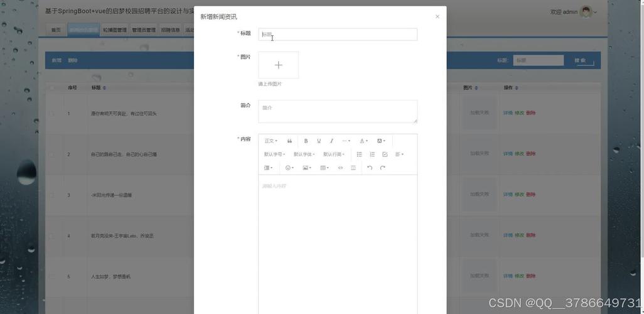Insert a block quote in the editor
Viewport: 644px width, 314px height.
click(289, 141)
